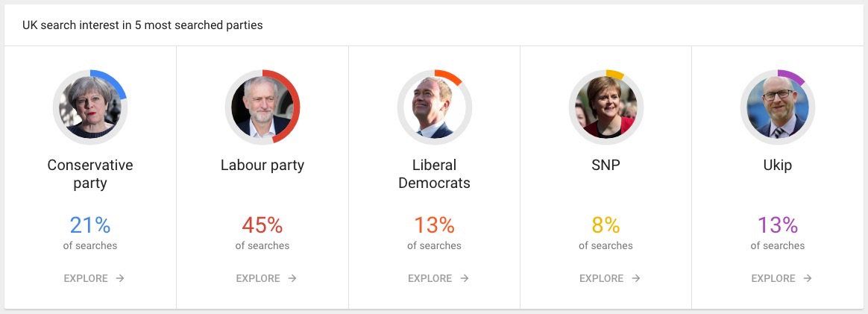The image size is (868, 314).
Task: Open the Liberal Democrats leader photo
Action: (x=435, y=107)
